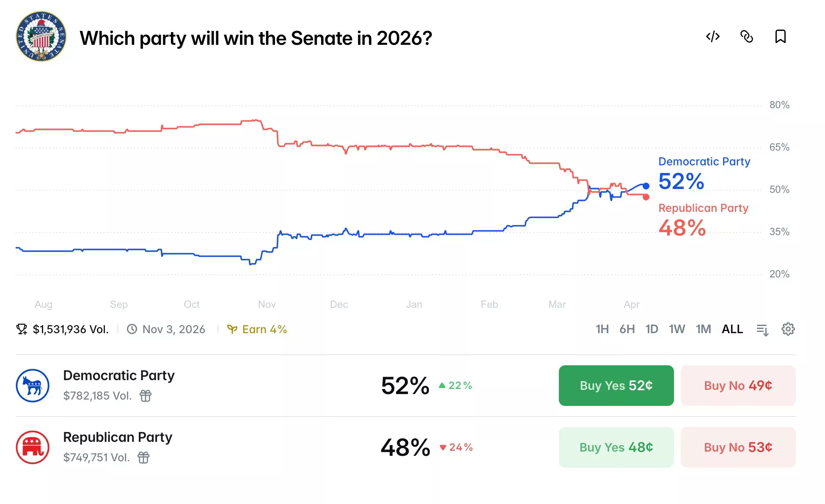
Task: Click Republican Party gift reward icon
Action: (144, 457)
